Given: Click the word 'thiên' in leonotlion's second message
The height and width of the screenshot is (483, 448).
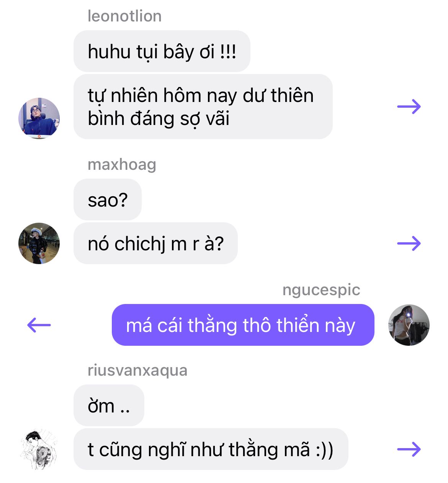Looking at the screenshot, I should coord(292,95).
